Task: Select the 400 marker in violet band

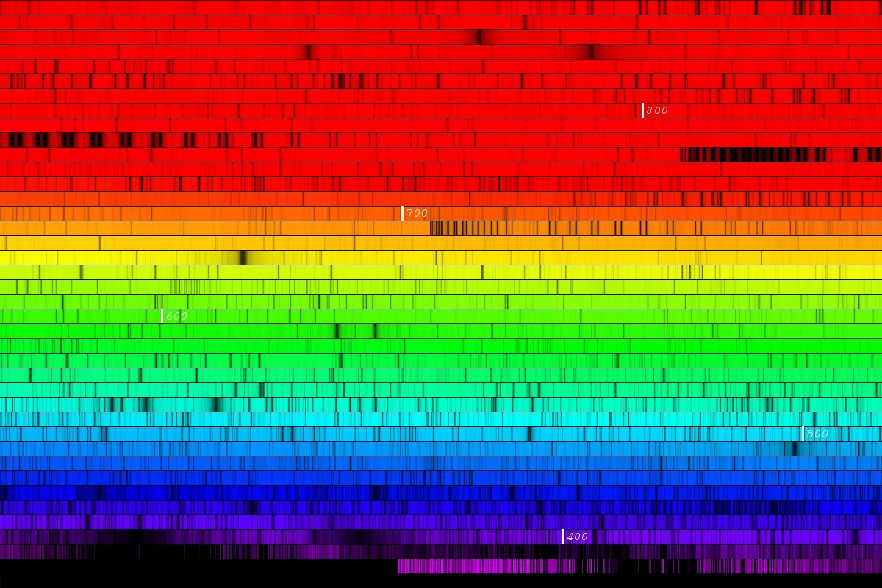Action: click(x=576, y=537)
